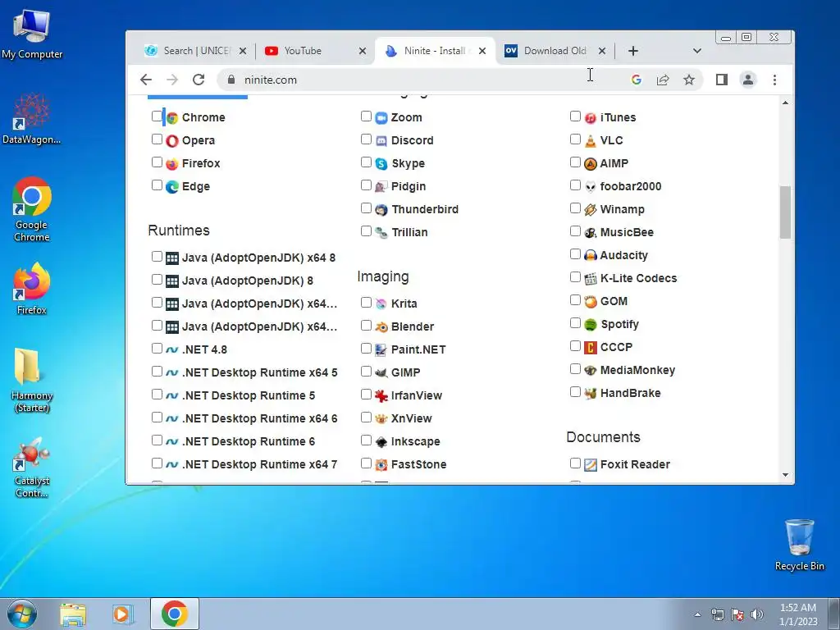
Task: Open a new browser tab
Action: (633, 51)
